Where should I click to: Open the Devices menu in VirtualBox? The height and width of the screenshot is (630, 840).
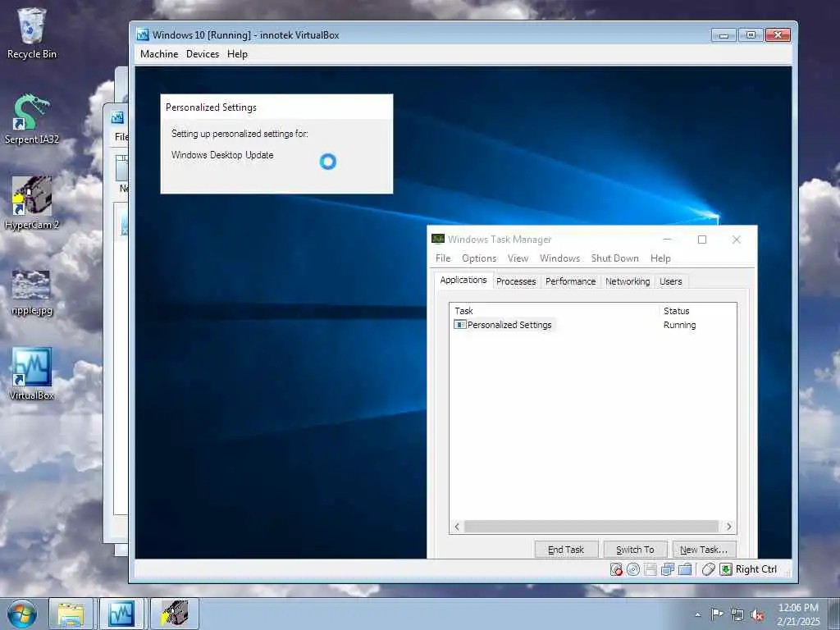pos(203,54)
